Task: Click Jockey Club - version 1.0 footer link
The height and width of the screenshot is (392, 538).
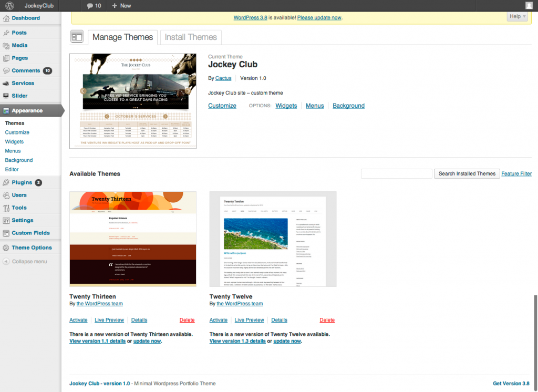Action: click(x=99, y=384)
